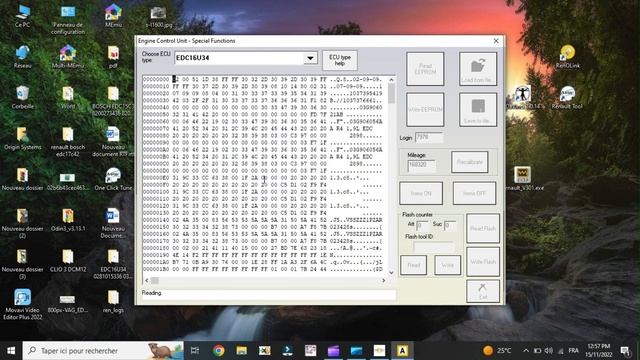The image size is (640, 360).
Task: Click the ECU type help button
Action: click(340, 60)
